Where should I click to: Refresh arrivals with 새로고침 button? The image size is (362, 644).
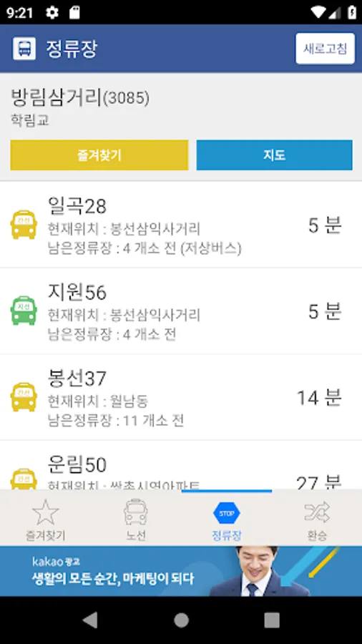click(x=325, y=49)
